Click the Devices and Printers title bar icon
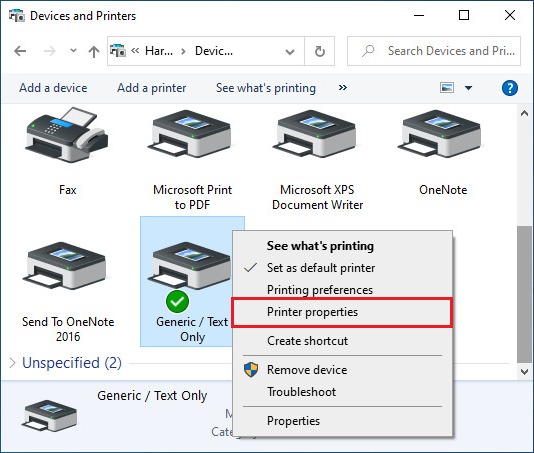Image resolution: width=534 pixels, height=453 pixels. (16, 15)
